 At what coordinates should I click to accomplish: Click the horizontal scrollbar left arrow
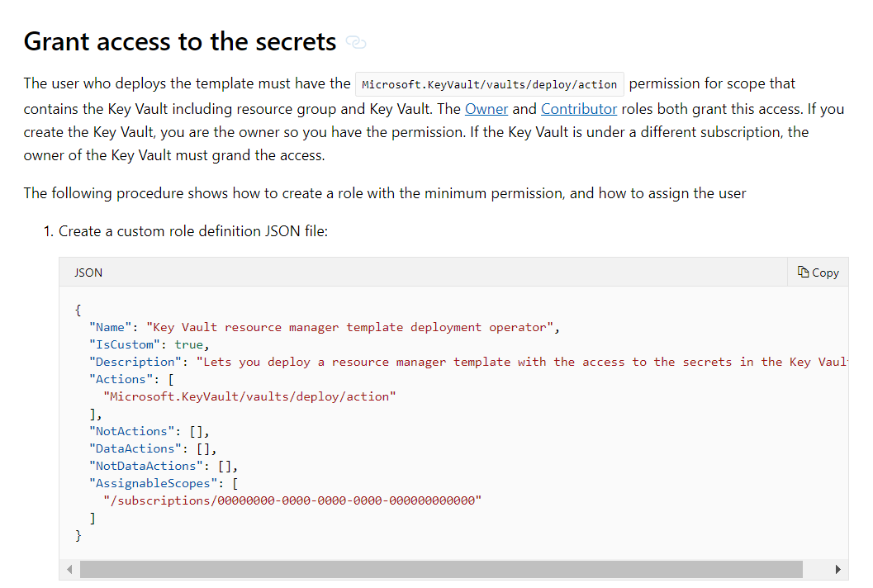tap(69, 569)
